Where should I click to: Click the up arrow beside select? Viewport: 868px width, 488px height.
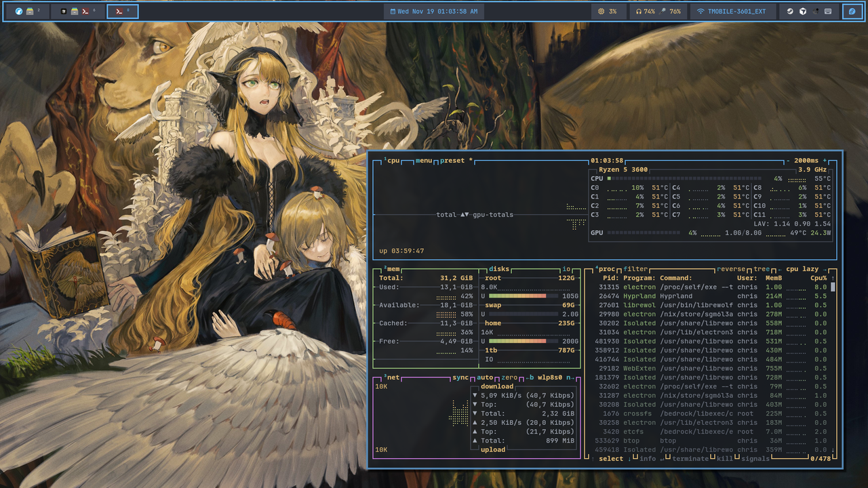(x=593, y=459)
